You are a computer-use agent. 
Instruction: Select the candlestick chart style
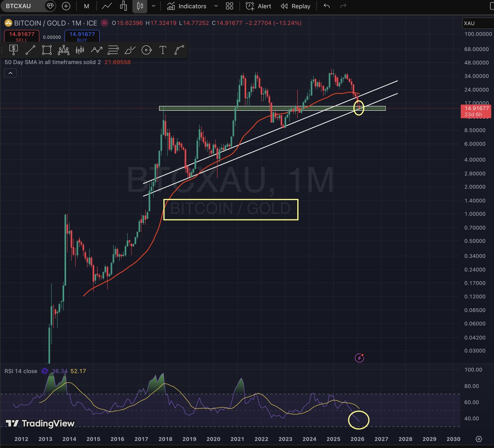(x=140, y=6)
